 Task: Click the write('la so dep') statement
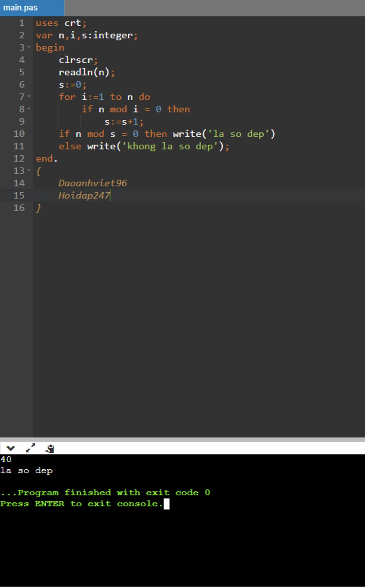point(224,134)
